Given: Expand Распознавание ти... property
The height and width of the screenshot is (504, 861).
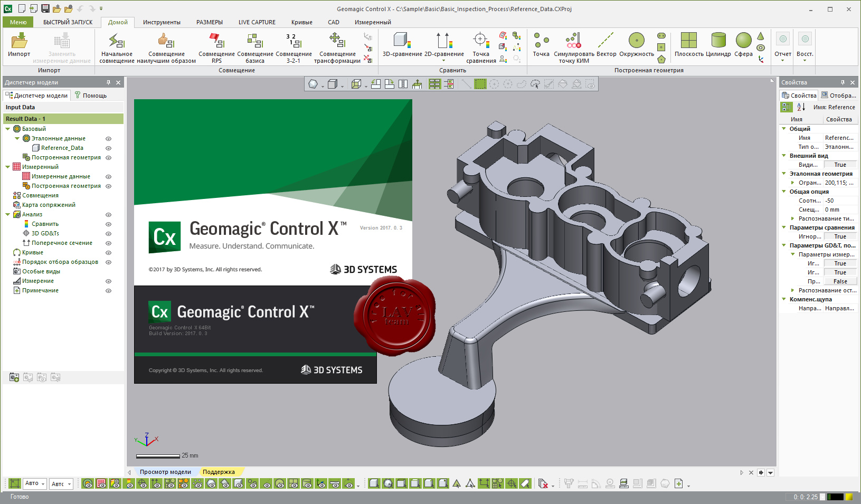Looking at the screenshot, I should tap(792, 218).
